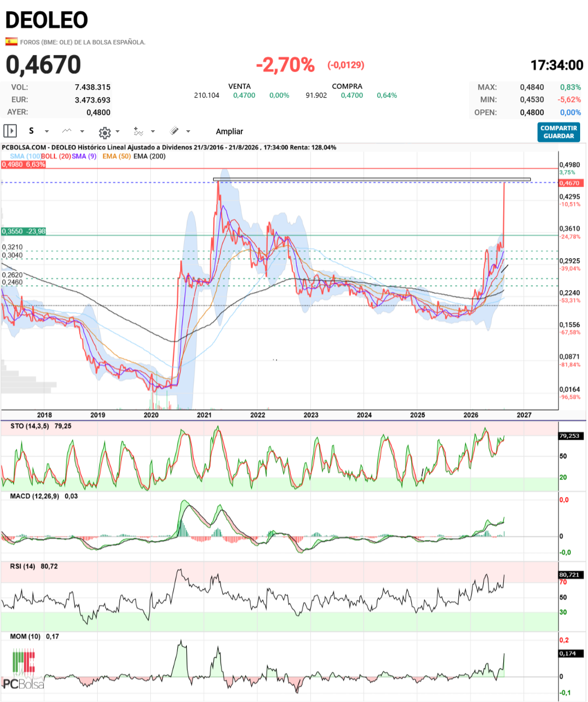The height and width of the screenshot is (702, 588).
Task: Click the EMA (50) indicator label
Action: pyautogui.click(x=117, y=156)
